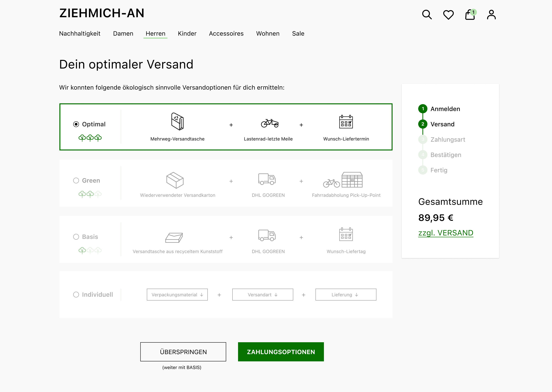Open the wishlist heart icon
Screen dimensions: 552x392
click(x=448, y=15)
